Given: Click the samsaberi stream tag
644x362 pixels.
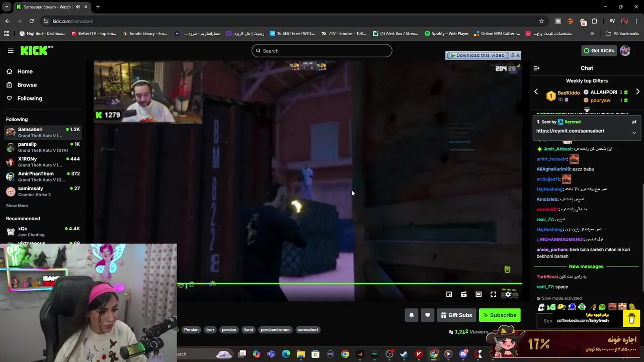Looking at the screenshot, I should [x=308, y=330].
